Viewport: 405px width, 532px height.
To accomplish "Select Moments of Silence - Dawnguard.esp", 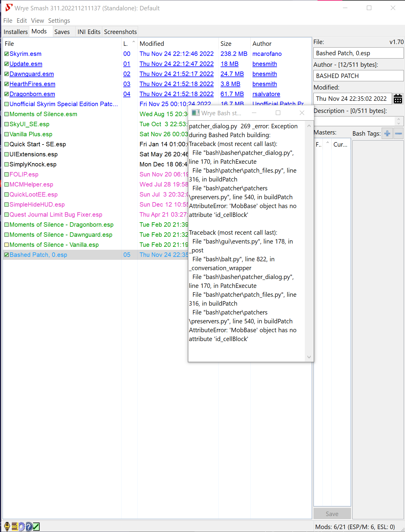I will [61, 235].
